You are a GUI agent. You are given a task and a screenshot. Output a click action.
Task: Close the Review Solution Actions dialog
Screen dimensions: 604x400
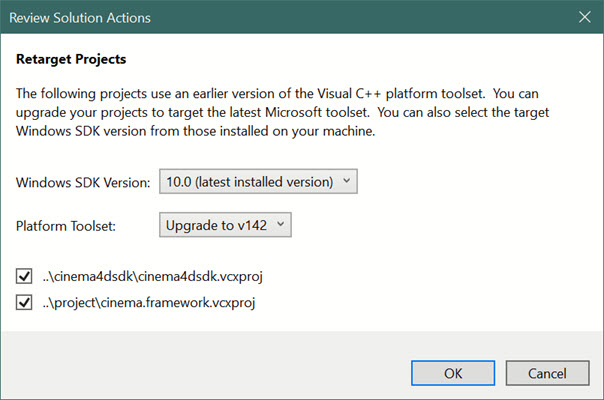click(x=583, y=16)
